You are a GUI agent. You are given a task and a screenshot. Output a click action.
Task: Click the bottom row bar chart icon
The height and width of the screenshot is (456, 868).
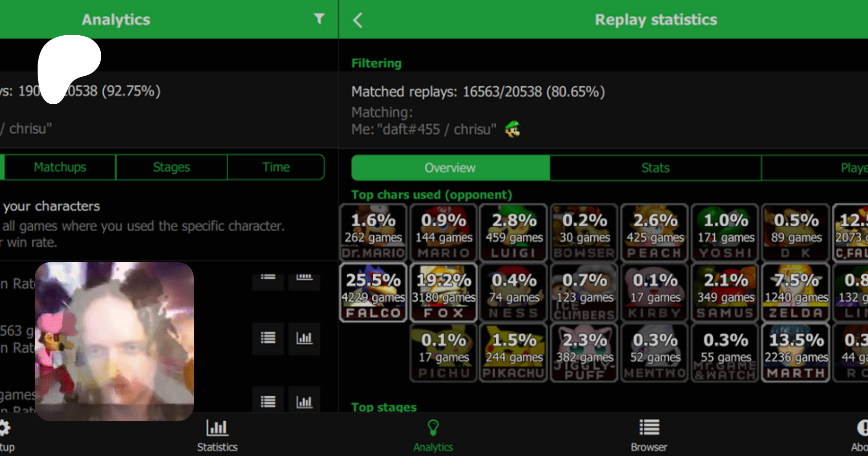click(x=304, y=401)
